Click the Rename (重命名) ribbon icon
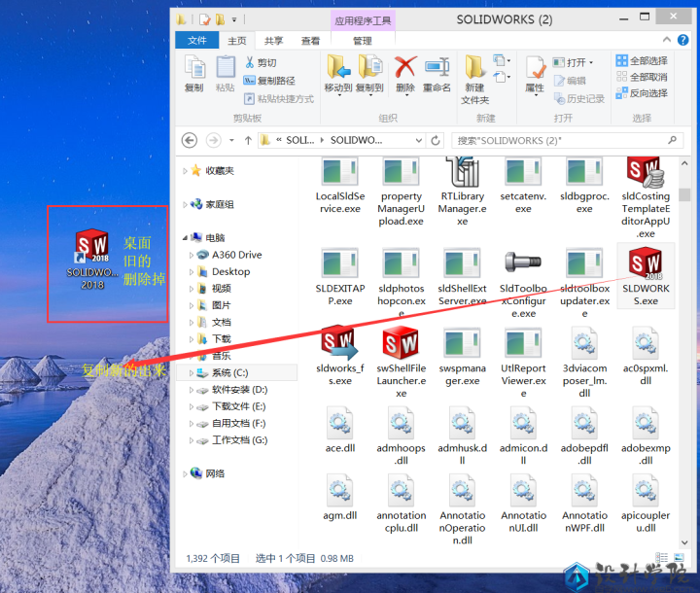Screen dimensions: 700x593 pos(437,67)
